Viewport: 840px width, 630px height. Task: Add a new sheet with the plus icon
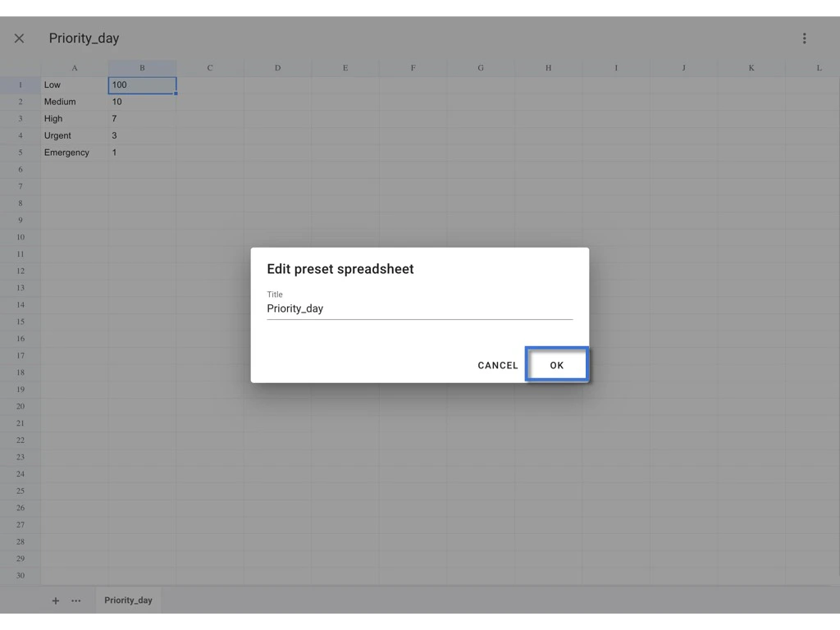[55, 600]
